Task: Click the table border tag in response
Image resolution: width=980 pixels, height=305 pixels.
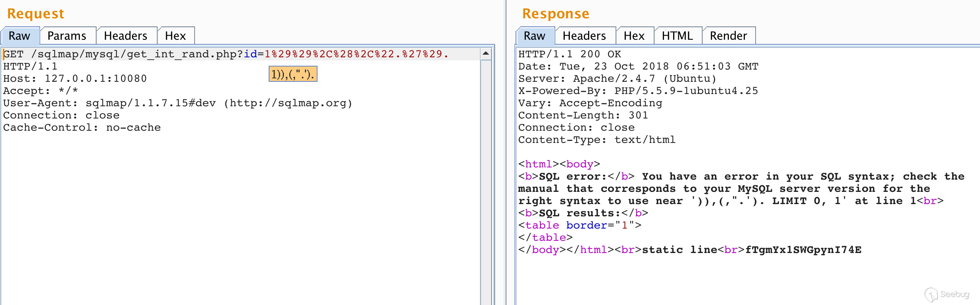Action: (580, 226)
